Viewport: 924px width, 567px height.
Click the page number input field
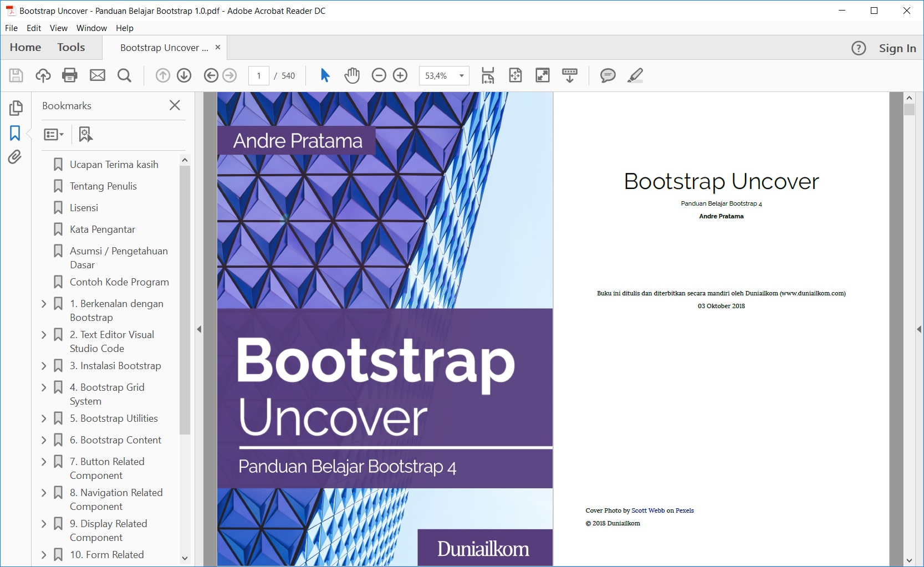click(259, 75)
